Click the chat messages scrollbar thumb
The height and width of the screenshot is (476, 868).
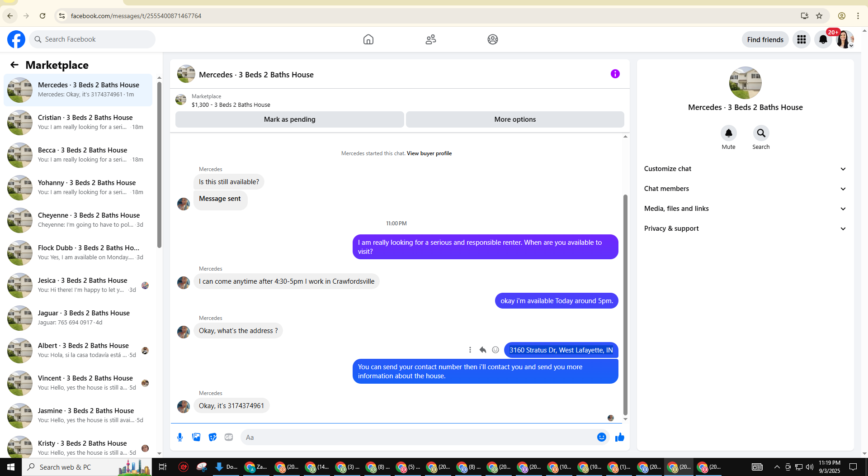[625, 304]
